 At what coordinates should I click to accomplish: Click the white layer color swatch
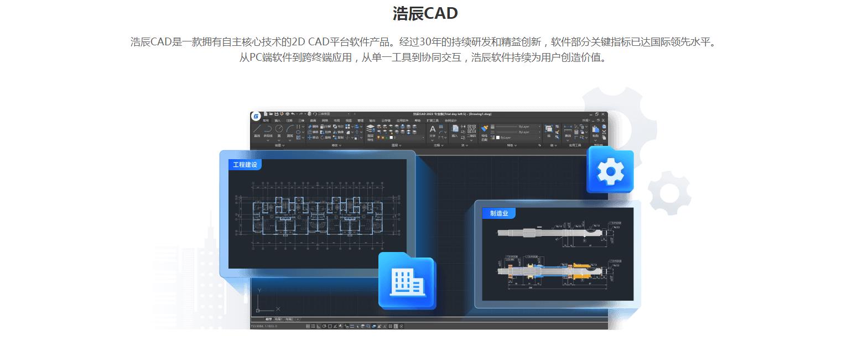391,138
